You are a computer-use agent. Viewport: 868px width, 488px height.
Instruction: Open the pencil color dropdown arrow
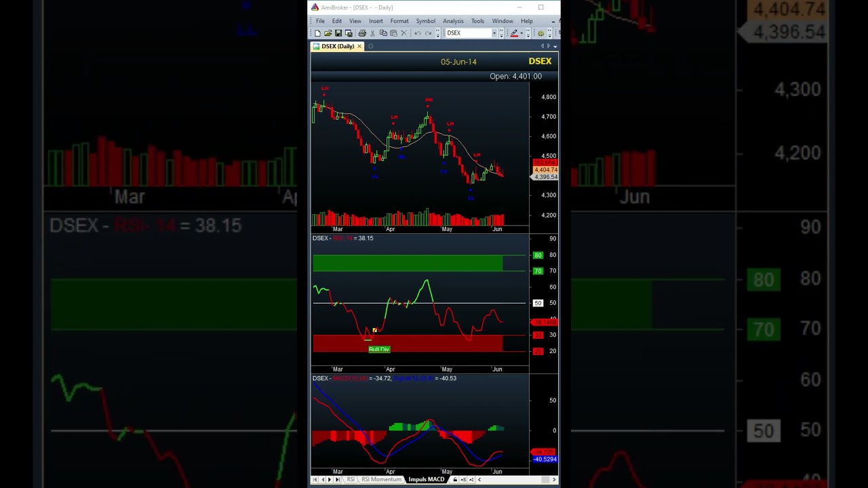(x=521, y=33)
